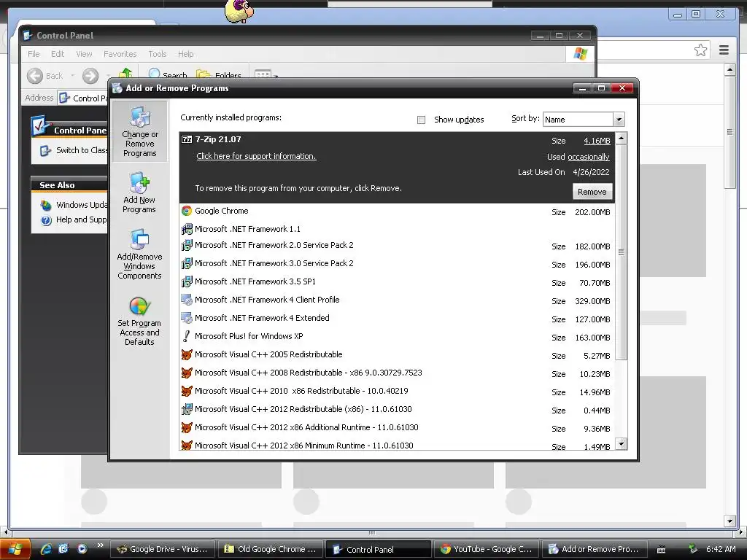747x560 pixels.
Task: Open the Chrome hamburger menu
Action: click(x=724, y=50)
